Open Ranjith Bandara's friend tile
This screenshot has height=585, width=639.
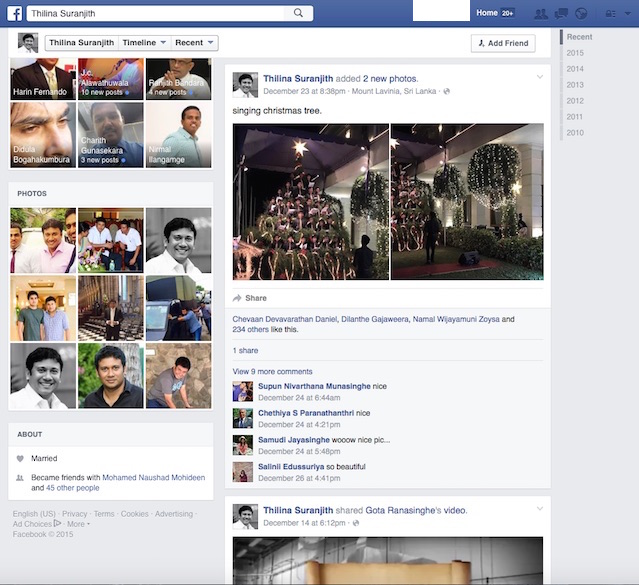click(178, 79)
